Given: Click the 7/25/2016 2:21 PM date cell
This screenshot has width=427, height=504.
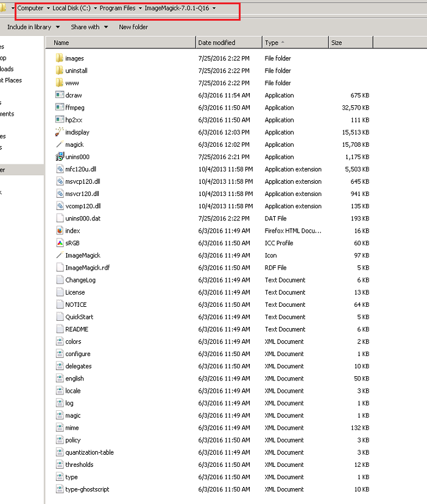Looking at the screenshot, I should click(224, 157).
